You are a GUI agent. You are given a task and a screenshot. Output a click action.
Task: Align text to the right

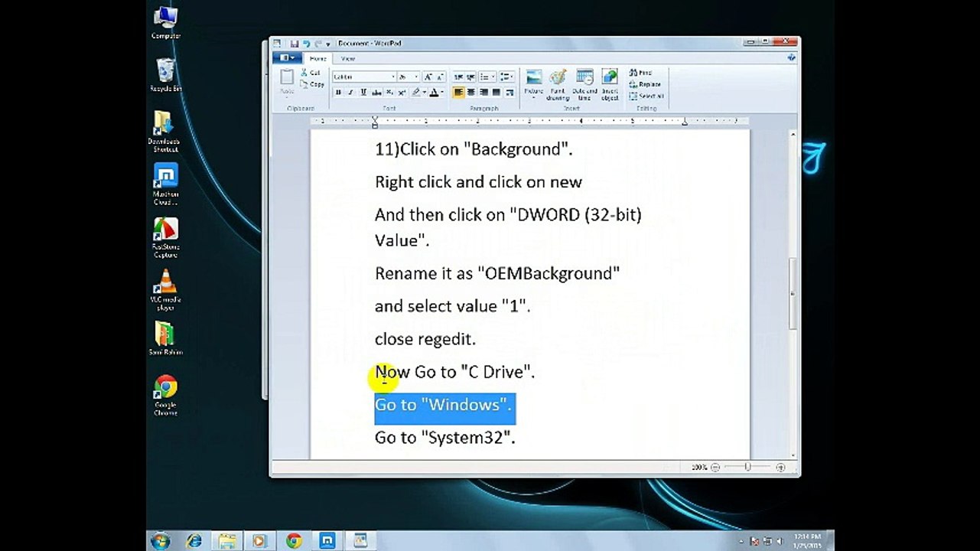tap(483, 93)
